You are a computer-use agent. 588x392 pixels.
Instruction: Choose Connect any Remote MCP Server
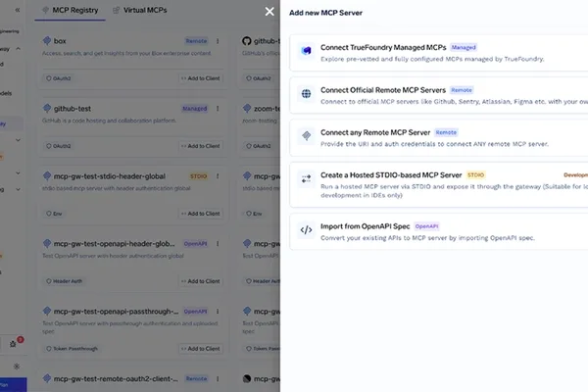438,137
